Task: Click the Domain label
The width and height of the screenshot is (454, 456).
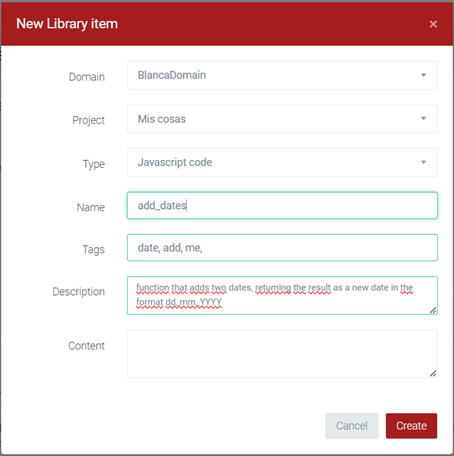Action: point(87,77)
